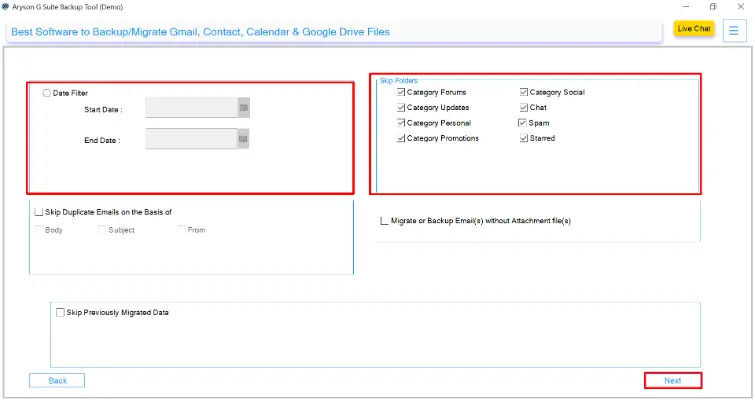Uncheck Category Promotions checkbox
This screenshot has height=400, width=755.
point(401,138)
